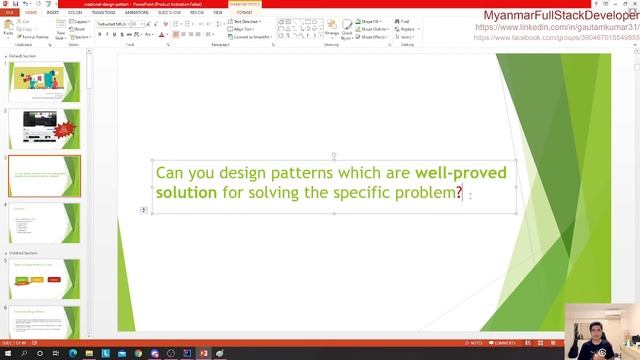Toggle Underline formatting
640x360 pixels.
tap(114, 35)
